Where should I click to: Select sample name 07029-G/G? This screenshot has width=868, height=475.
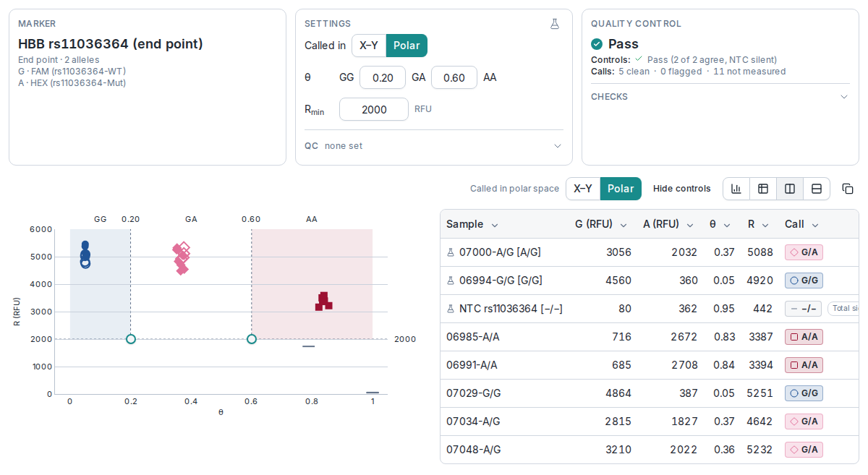pyautogui.click(x=474, y=393)
